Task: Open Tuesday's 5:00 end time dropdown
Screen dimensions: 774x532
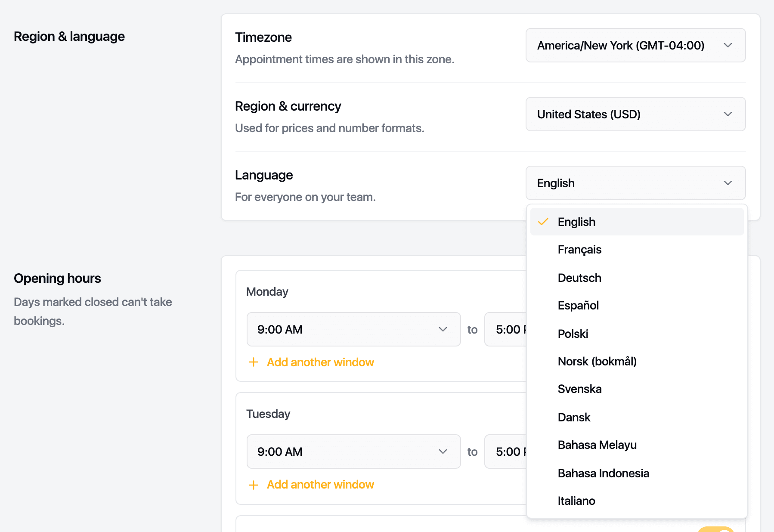Action: tap(506, 452)
